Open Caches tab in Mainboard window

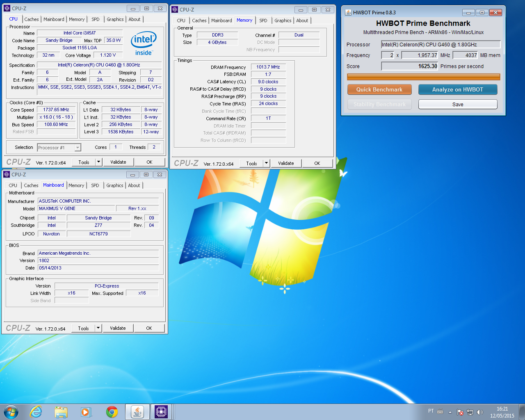pos(31,185)
